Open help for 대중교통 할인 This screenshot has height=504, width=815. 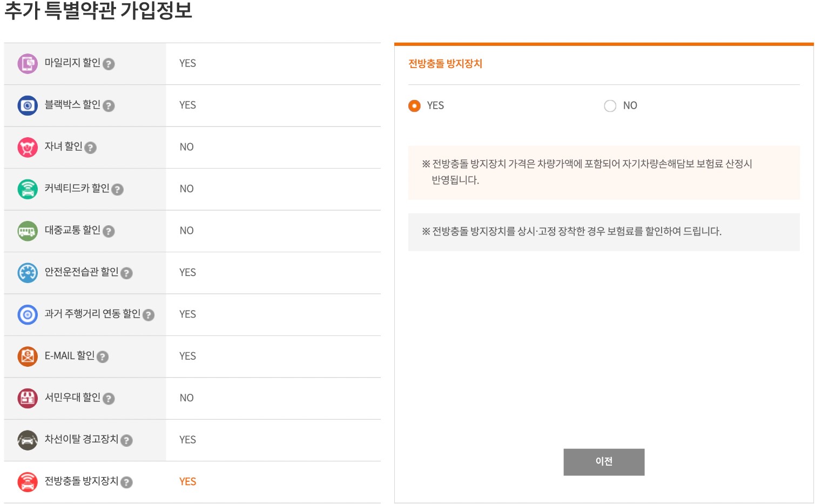point(109,231)
